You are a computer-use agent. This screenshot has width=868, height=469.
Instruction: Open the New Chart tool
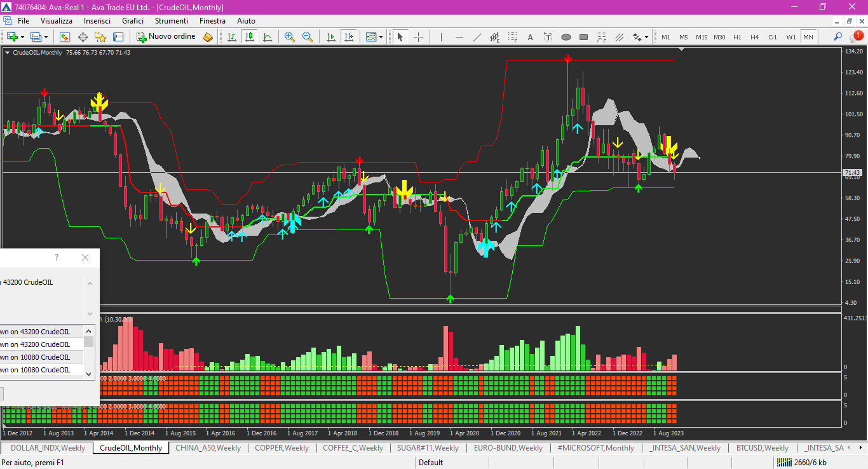click(x=12, y=37)
